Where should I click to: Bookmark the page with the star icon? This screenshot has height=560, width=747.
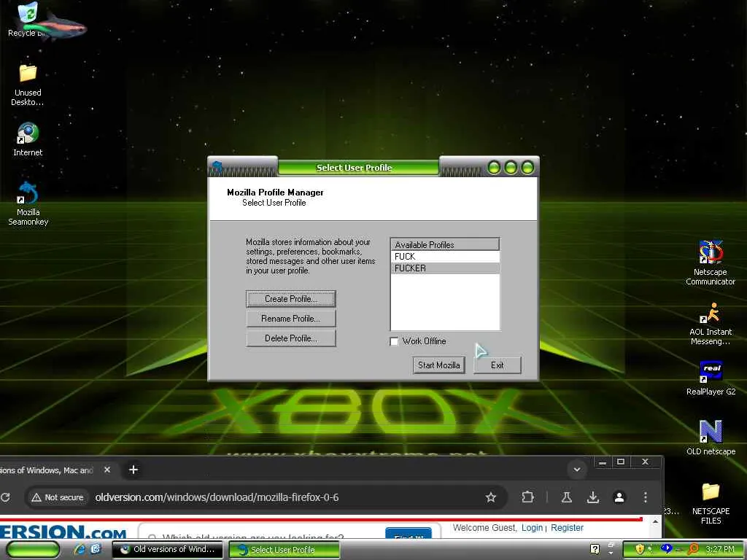490,497
